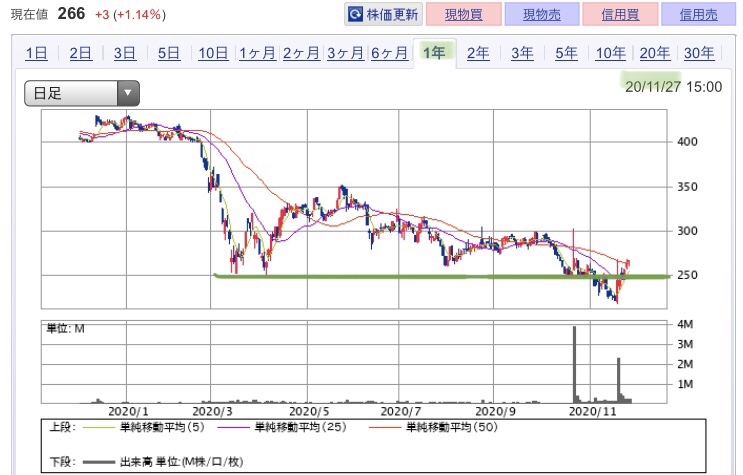This screenshot has width=743, height=475.
Task: Click the 単純移動平均(50) legend entry
Action: coord(434,427)
